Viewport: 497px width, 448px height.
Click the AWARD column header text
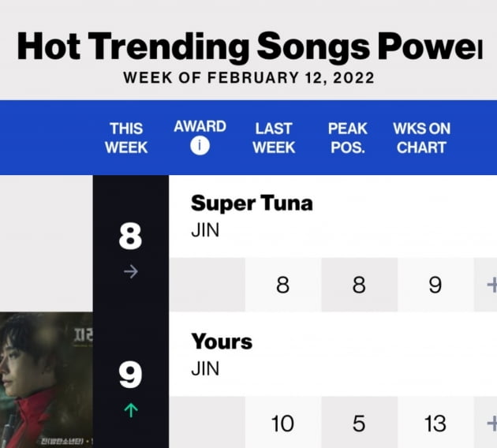click(200, 126)
